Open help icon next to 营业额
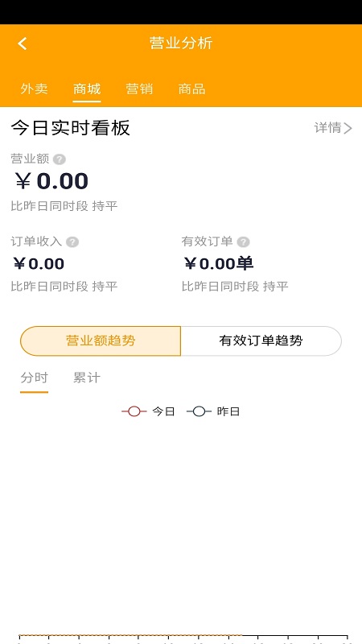This screenshot has width=362, height=644. 59,159
